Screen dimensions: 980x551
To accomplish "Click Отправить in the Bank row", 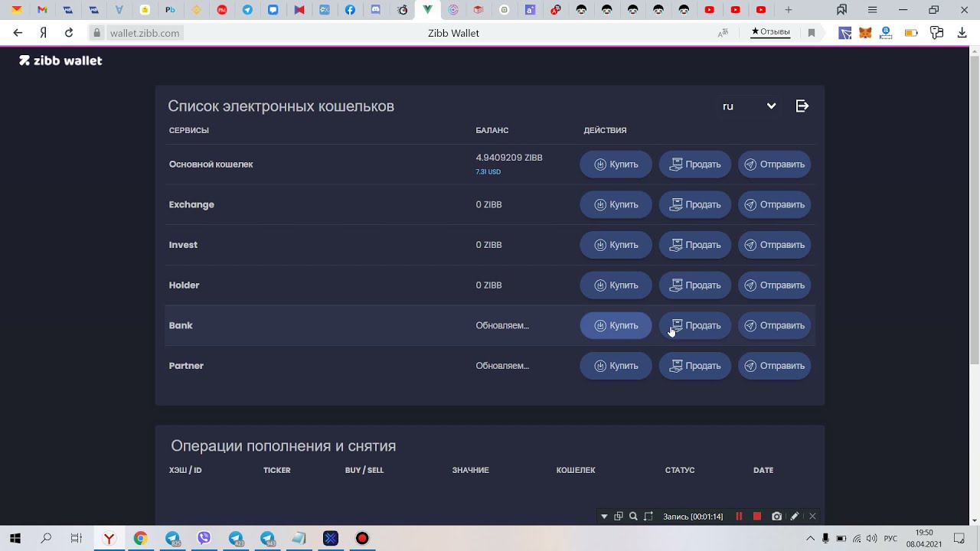I will click(774, 325).
